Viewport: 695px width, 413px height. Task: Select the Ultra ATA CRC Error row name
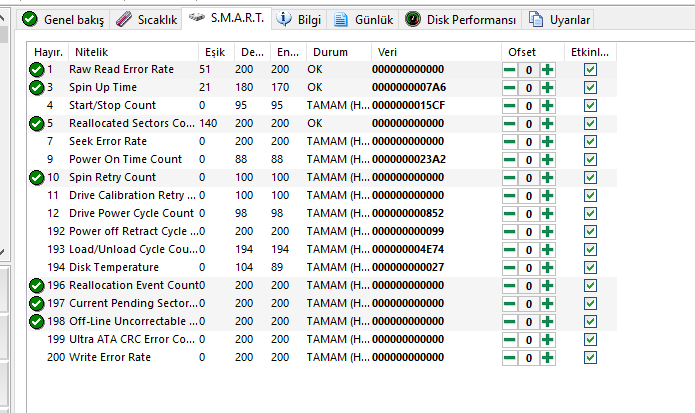[132, 339]
